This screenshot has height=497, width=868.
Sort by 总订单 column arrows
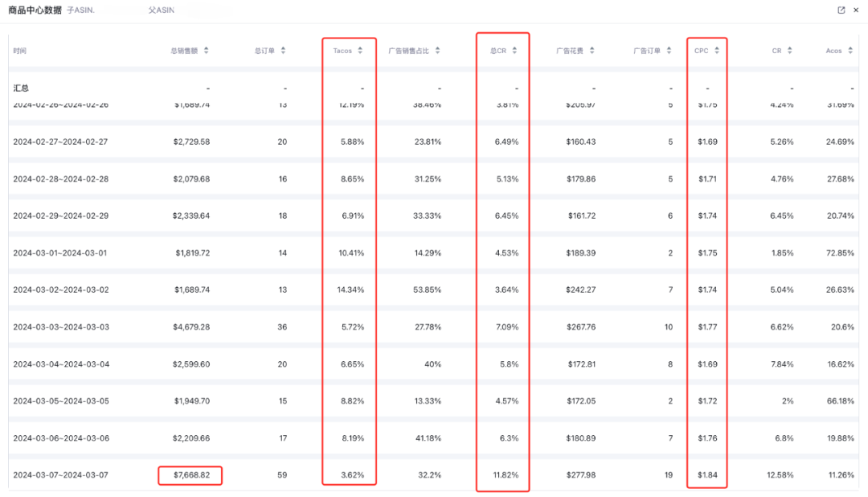tap(283, 51)
